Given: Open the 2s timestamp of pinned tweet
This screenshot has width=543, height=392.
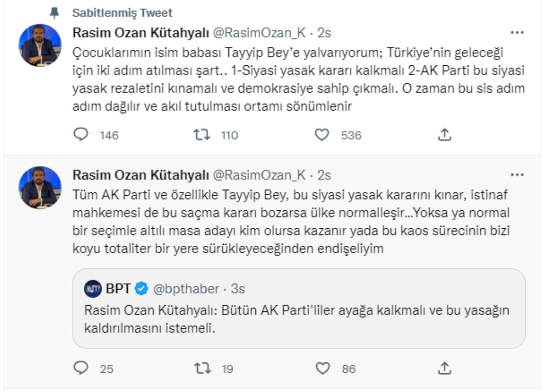Looking at the screenshot, I should (324, 33).
